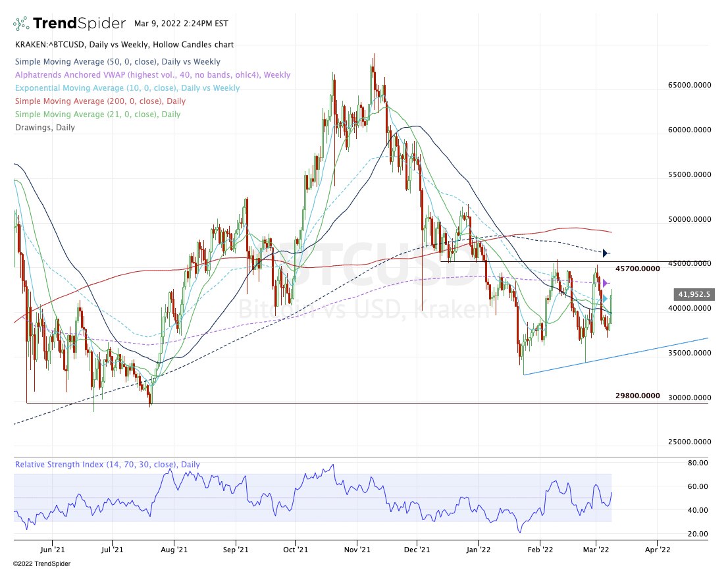Click the 50000.0000 price axis label
728x570 pixels.
coord(689,220)
